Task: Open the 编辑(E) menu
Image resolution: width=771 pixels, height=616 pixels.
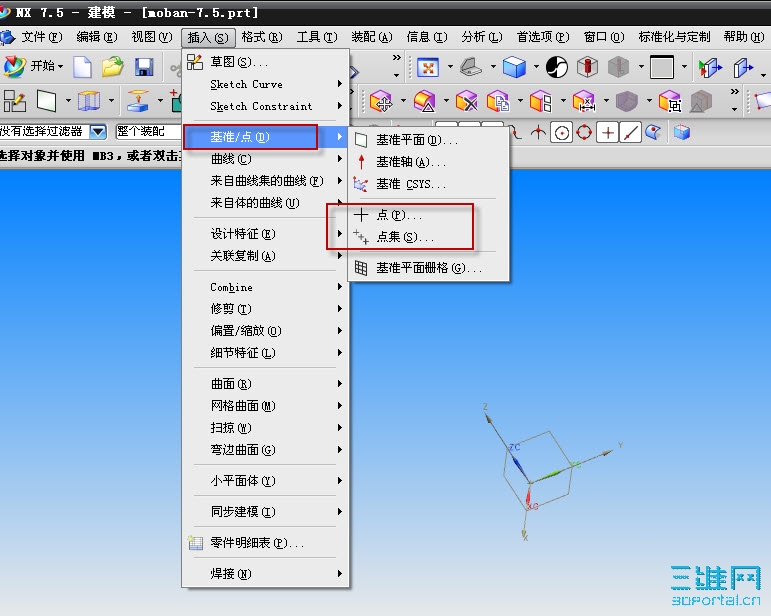Action: (x=96, y=37)
